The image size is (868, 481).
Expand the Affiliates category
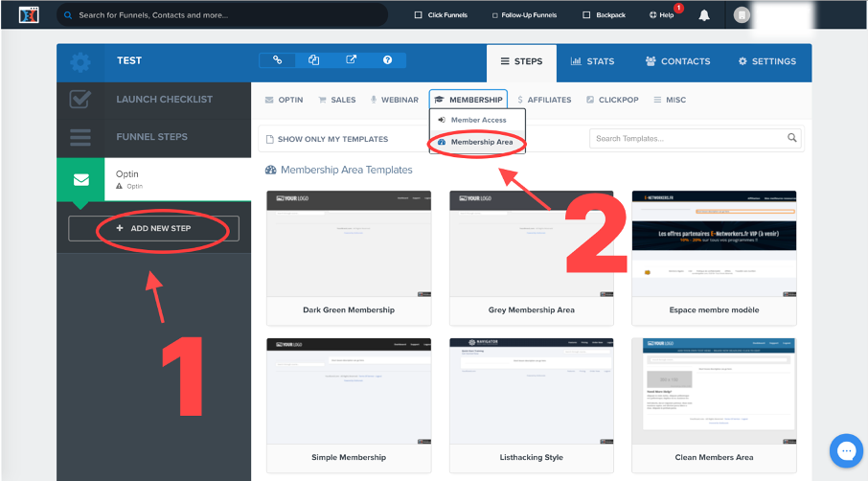coord(544,100)
